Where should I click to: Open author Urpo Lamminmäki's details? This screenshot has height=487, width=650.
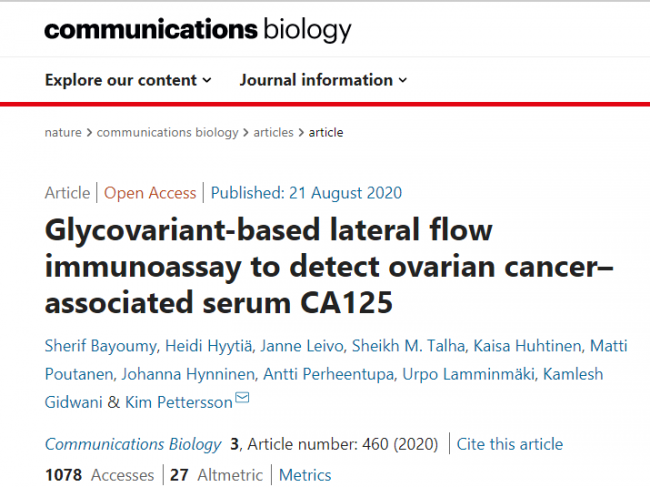pyautogui.click(x=468, y=374)
